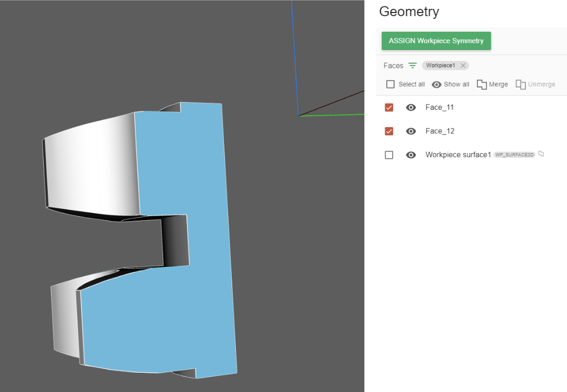Click the Unmerge faces icon
Image resolution: width=567 pixels, height=392 pixels.
coord(520,84)
